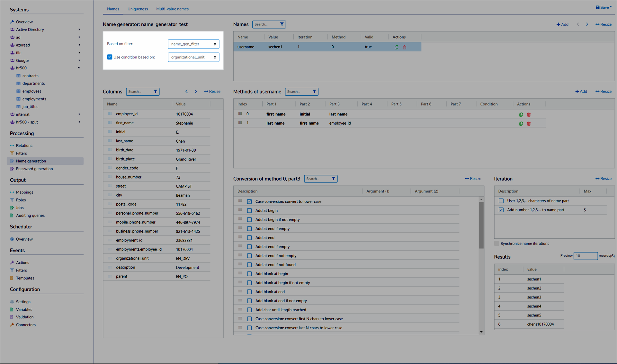617x364 pixels.
Task: Collapse the hr500 system tree
Action: [x=79, y=68]
